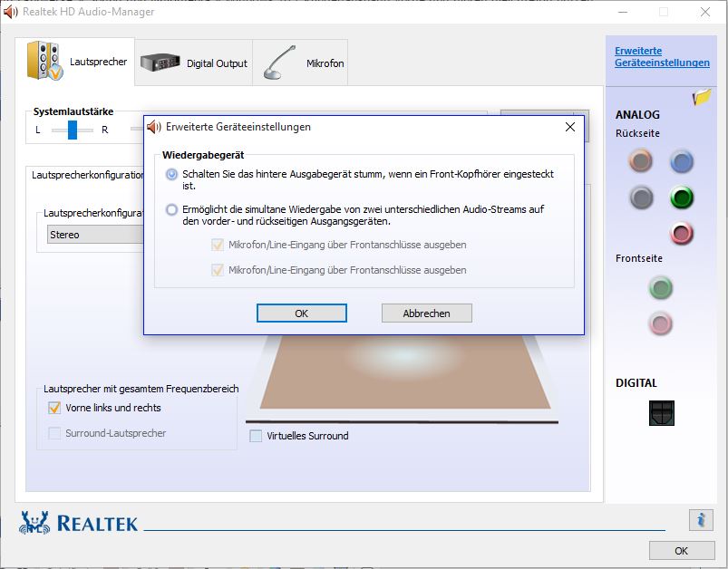Enable Virtuelles Surround checkbox
Screen dimensions: 728x569
point(256,436)
